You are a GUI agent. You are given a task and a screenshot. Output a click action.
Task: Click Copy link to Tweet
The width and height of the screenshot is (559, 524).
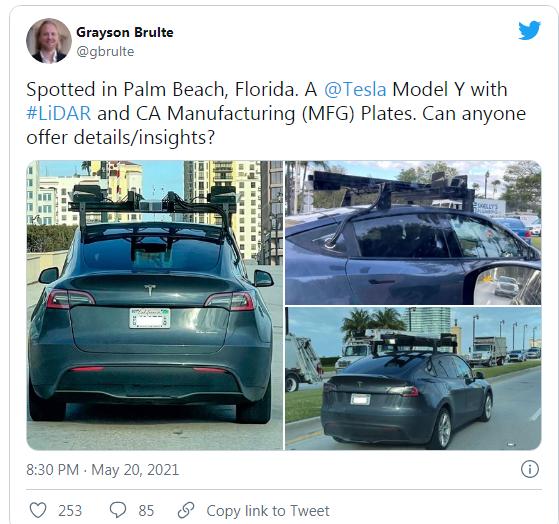268,510
